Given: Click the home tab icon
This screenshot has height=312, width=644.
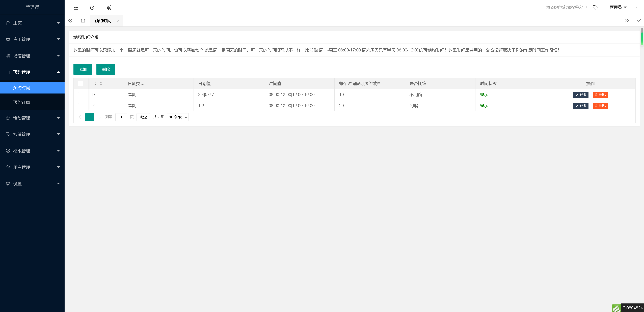Looking at the screenshot, I should tap(83, 20).
